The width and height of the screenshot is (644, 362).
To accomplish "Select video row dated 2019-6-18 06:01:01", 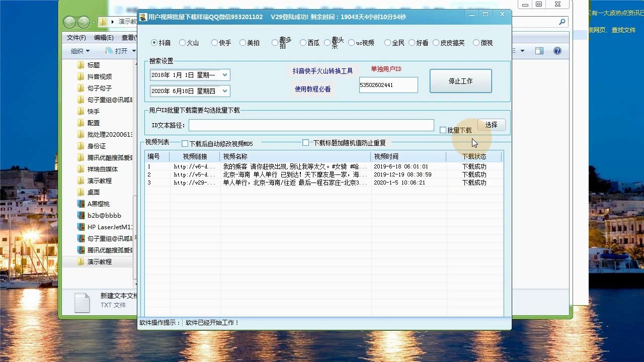I will (324, 166).
